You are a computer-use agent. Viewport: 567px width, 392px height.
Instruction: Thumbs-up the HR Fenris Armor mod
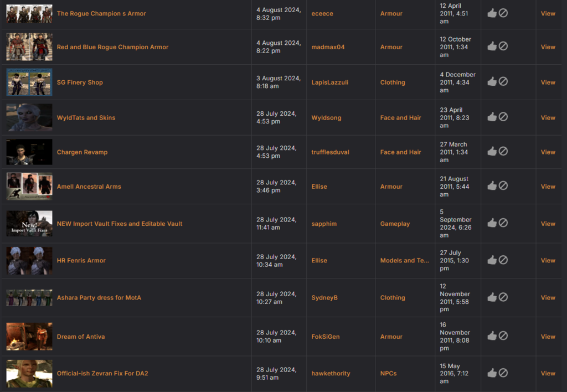click(492, 260)
